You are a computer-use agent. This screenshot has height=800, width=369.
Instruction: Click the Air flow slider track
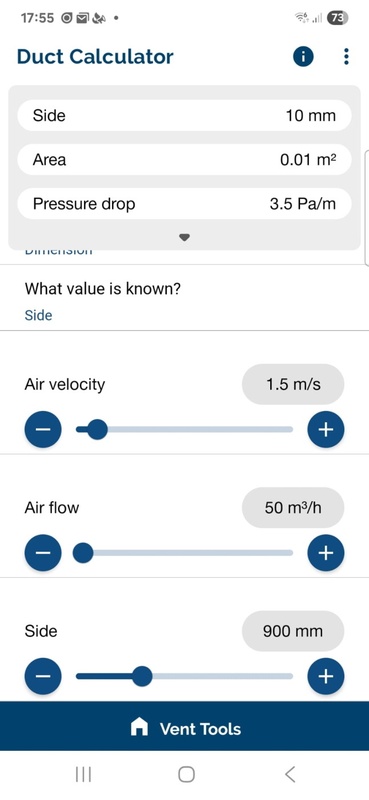tap(184, 553)
